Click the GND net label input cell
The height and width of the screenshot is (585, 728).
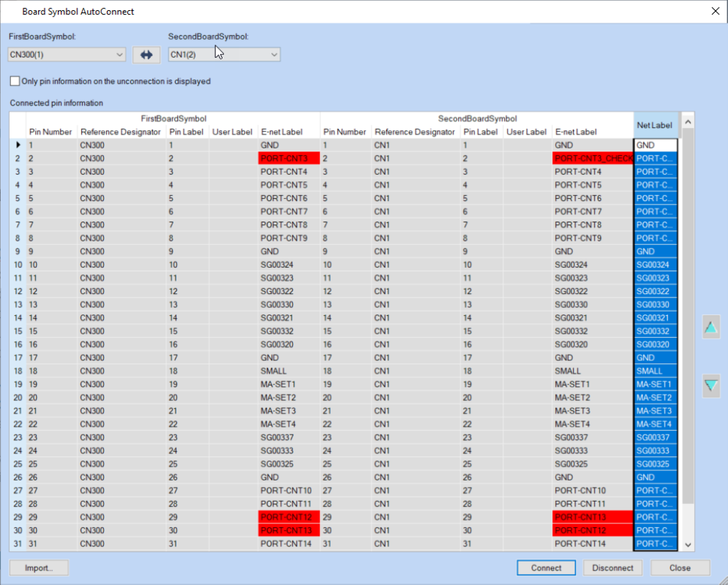tap(655, 146)
